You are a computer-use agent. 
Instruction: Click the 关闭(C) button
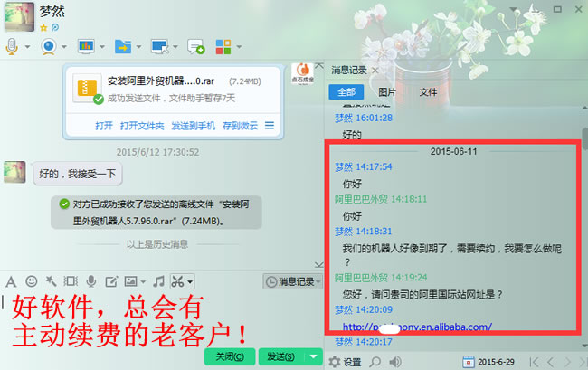pyautogui.click(x=230, y=356)
